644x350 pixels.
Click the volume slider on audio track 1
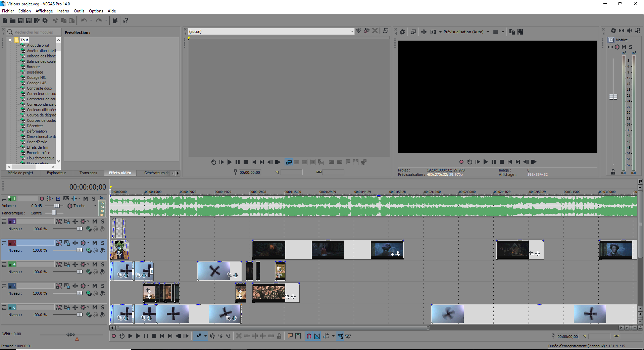56,206
